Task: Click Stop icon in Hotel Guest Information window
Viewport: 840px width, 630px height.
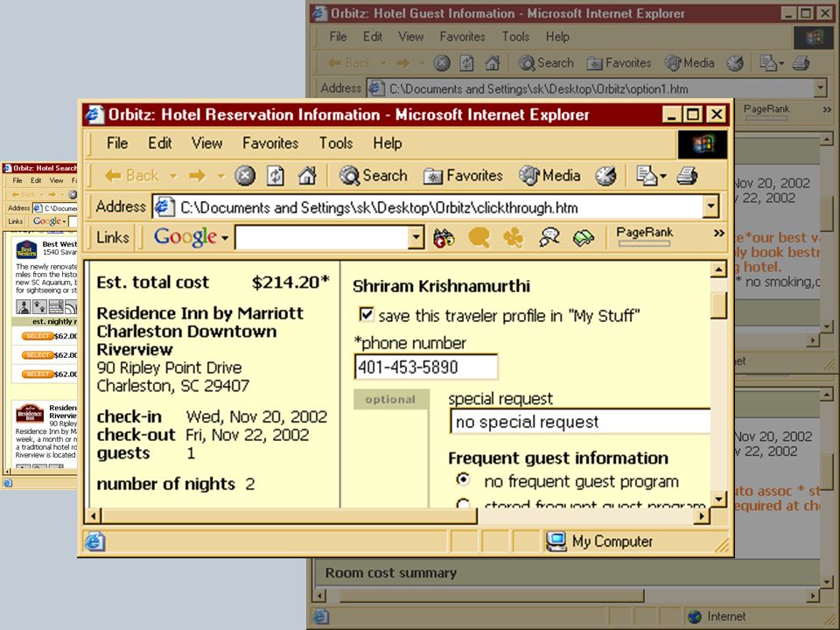Action: 441,63
